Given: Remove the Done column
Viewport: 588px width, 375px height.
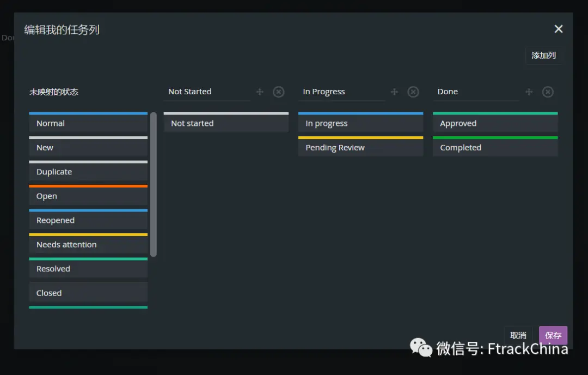Looking at the screenshot, I should click(548, 92).
